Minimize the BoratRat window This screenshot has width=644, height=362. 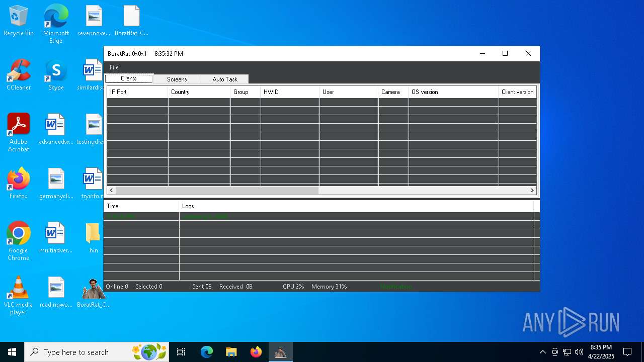482,54
